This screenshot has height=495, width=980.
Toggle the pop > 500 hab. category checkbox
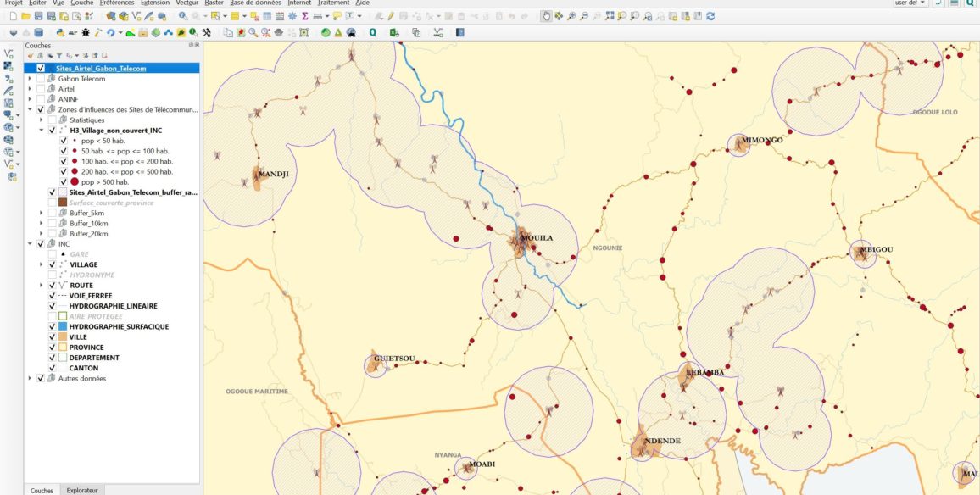pyautogui.click(x=64, y=182)
